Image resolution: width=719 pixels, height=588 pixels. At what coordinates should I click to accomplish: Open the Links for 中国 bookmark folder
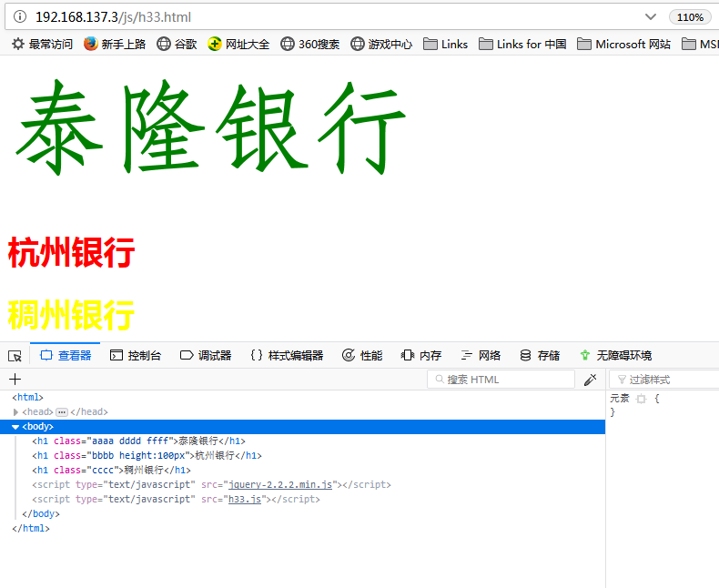click(x=522, y=44)
